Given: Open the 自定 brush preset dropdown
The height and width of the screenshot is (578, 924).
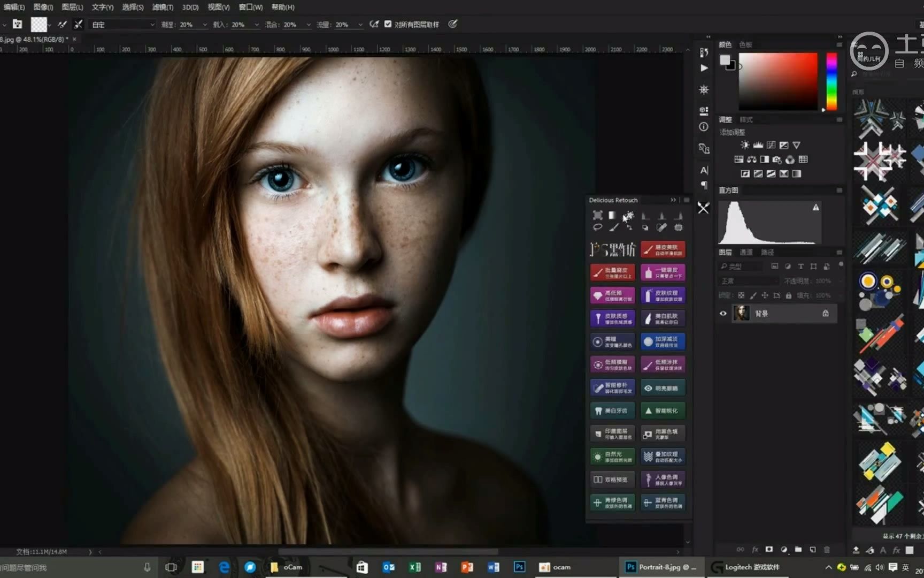Looking at the screenshot, I should (x=123, y=25).
